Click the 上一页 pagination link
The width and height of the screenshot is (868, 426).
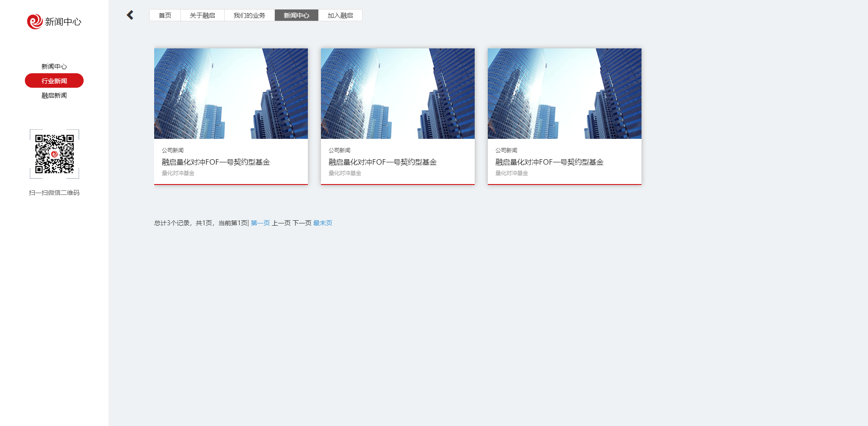(281, 223)
